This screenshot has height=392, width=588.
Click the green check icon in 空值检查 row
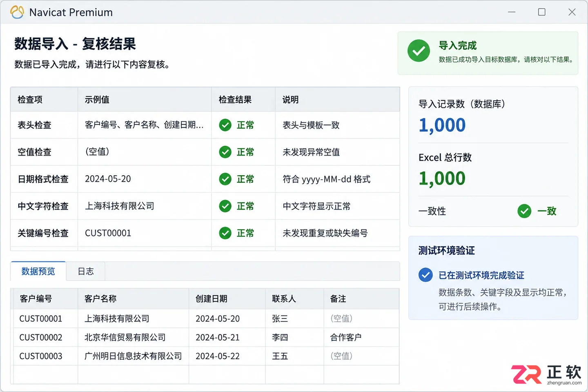pos(225,152)
